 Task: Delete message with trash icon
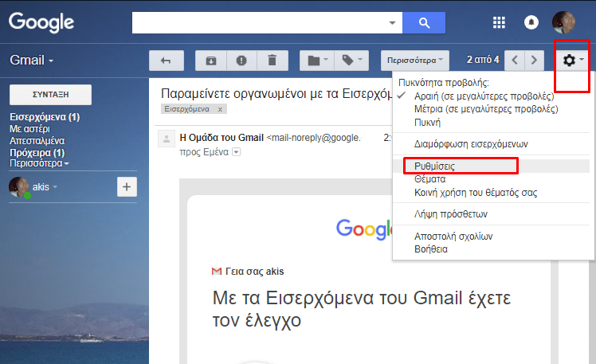273,61
